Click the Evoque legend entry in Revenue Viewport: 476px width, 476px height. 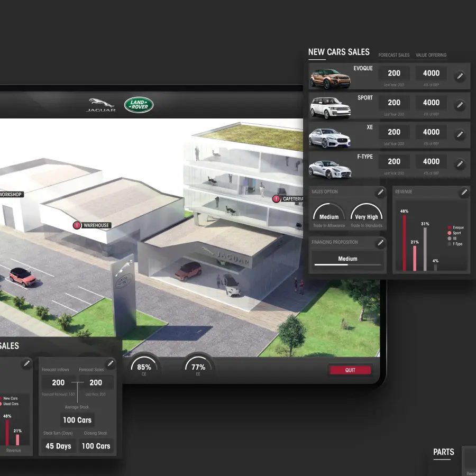456,227
